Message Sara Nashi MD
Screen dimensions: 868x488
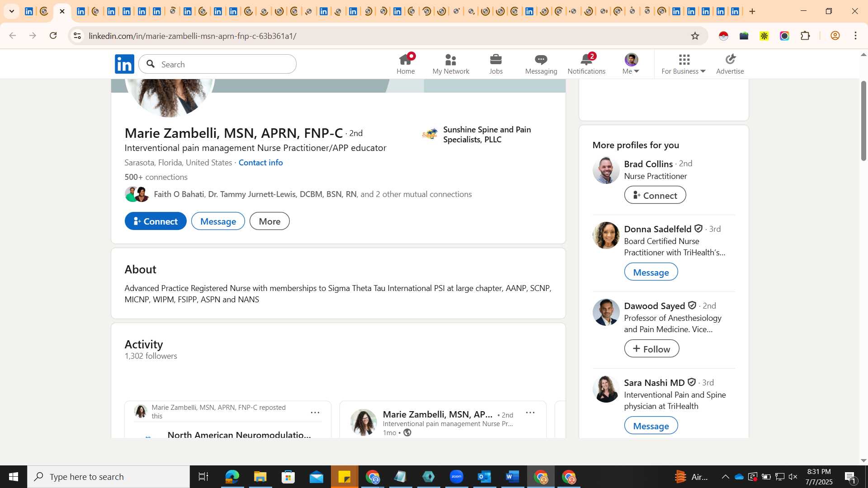pos(651,425)
